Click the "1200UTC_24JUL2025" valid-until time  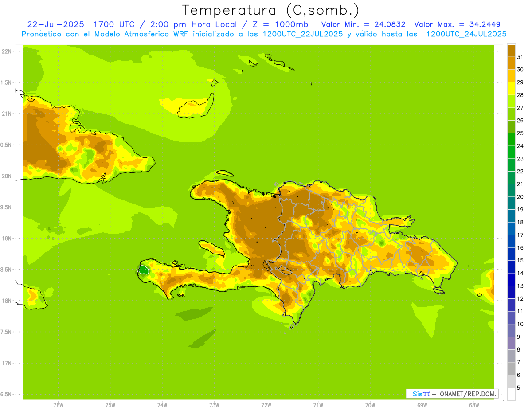(x=466, y=34)
